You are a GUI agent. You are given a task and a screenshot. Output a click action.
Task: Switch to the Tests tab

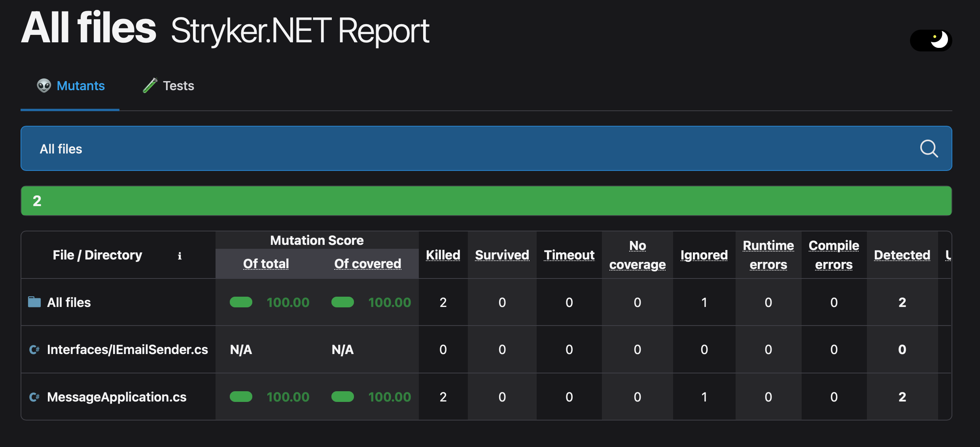click(x=168, y=86)
